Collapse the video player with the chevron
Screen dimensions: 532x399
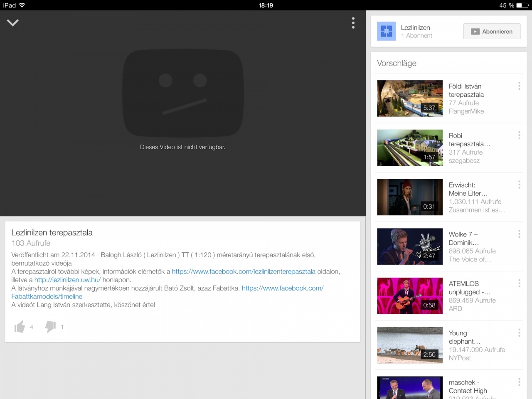pos(13,23)
